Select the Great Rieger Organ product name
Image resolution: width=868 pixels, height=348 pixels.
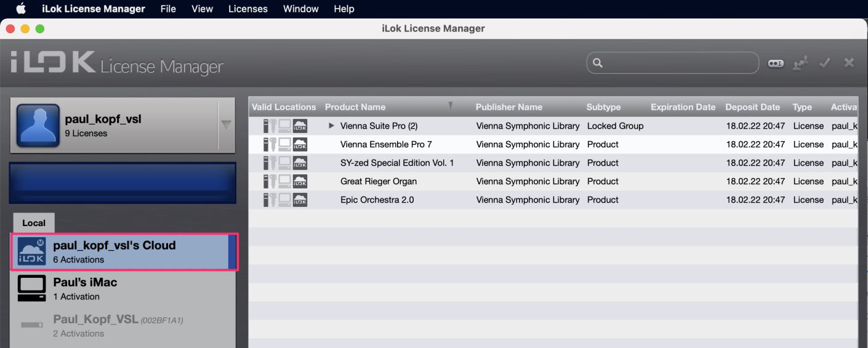coord(379,181)
